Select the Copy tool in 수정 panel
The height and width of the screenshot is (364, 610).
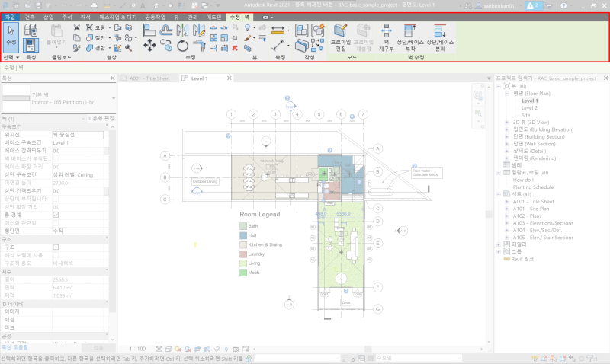[166, 46]
